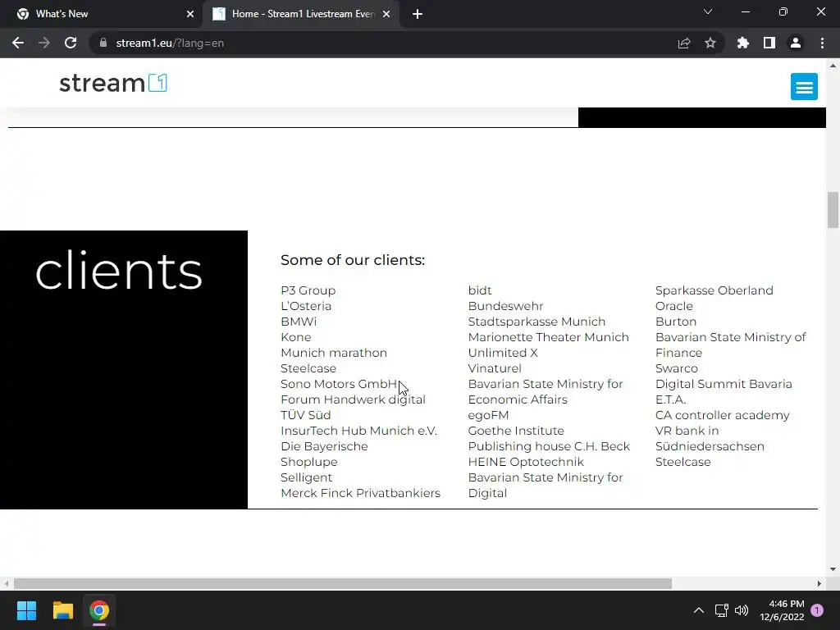Viewport: 840px width, 630px height.
Task: Click 'HEINE Optotechnik' text
Action: click(x=526, y=462)
